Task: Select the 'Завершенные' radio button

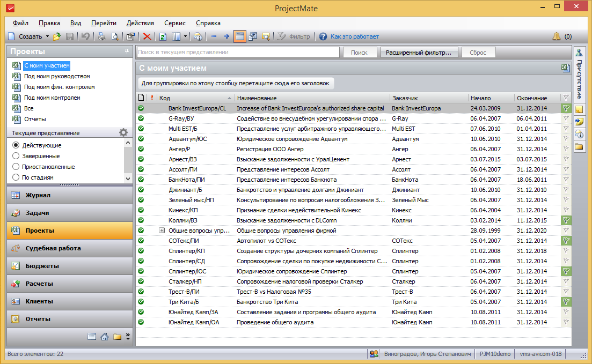Action: 16,156
